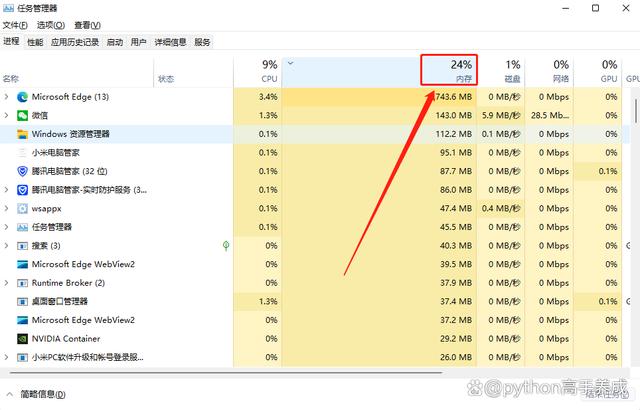Image resolution: width=640 pixels, height=410 pixels.
Task: Switch to the 用户 tab
Action: pyautogui.click(x=139, y=42)
